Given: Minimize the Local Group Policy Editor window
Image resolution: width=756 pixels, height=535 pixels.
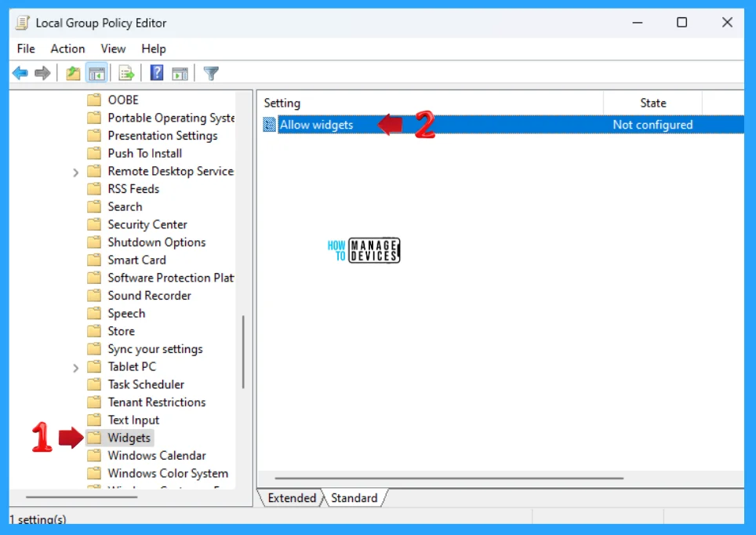Looking at the screenshot, I should (638, 23).
